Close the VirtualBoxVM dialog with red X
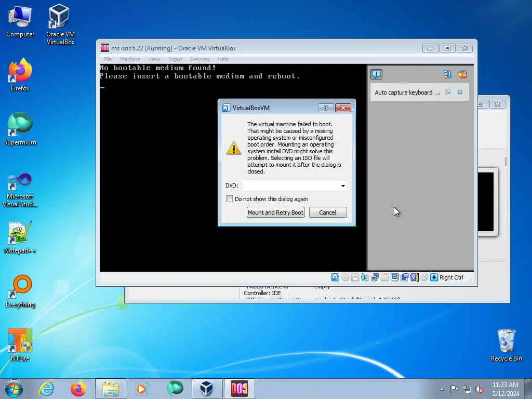 [343, 108]
